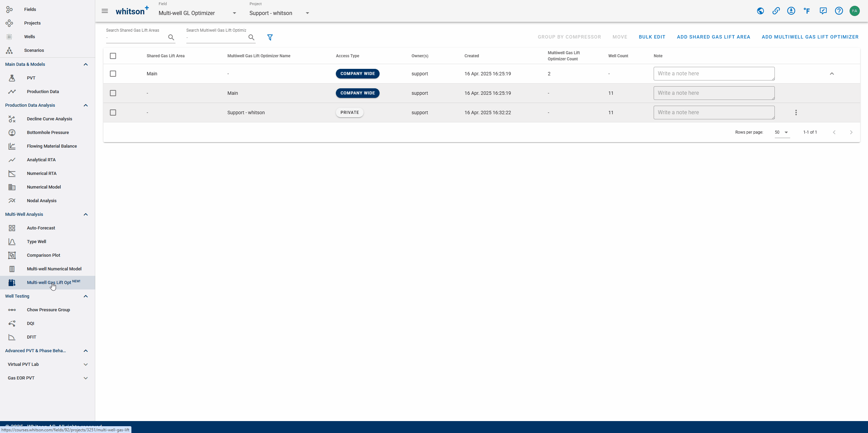Go to Fields in sidebar
Viewport: 868px width, 433px height.
47,10
